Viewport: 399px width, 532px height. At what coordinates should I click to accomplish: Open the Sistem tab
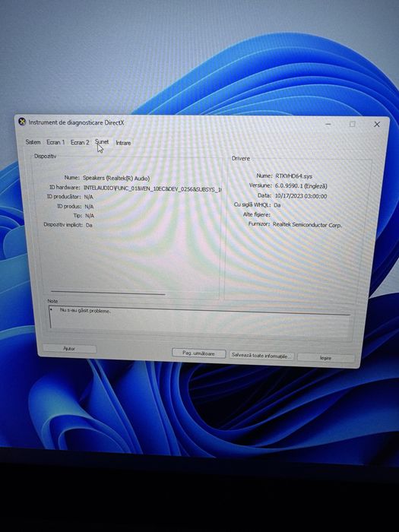(33, 142)
